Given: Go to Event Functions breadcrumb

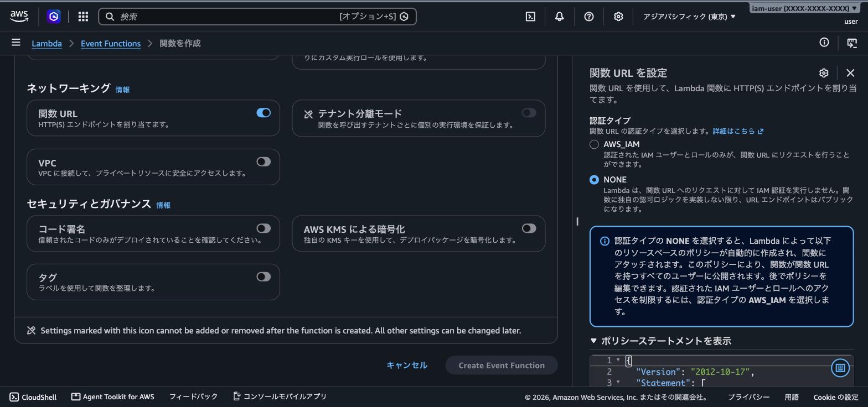Looking at the screenshot, I should (111, 43).
